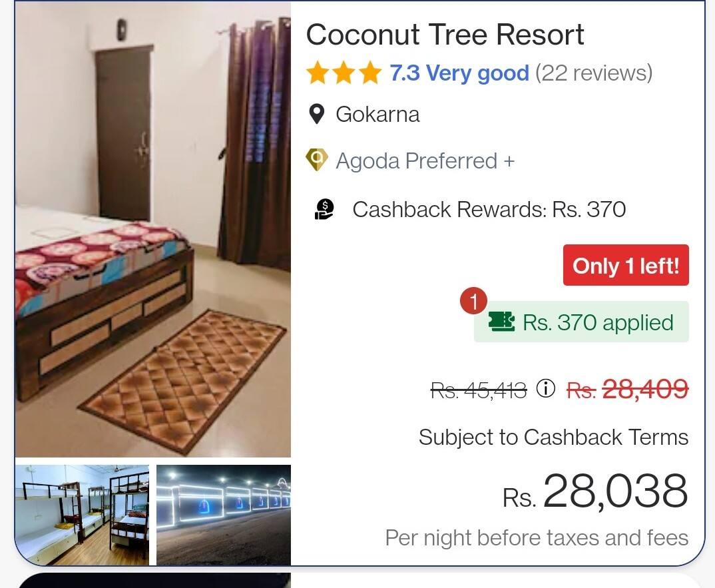Click the Rs. 28,038 final price
715x588 pixels.
(595, 491)
